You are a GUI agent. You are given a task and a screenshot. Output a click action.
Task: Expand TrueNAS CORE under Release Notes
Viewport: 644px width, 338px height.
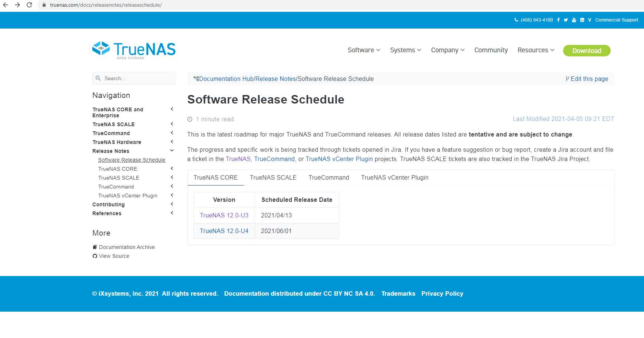point(172,168)
